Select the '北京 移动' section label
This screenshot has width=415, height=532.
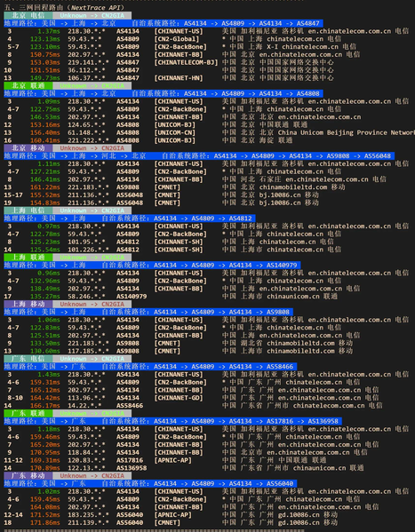(x=28, y=148)
